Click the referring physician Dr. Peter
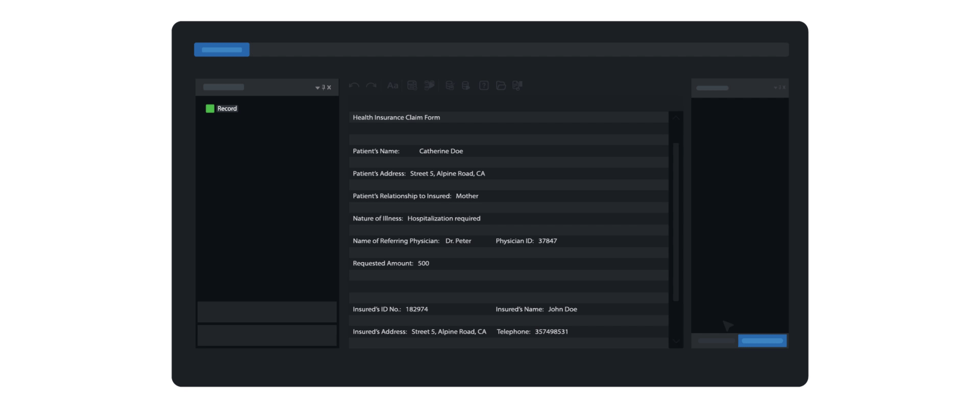The image size is (980, 408). (458, 241)
